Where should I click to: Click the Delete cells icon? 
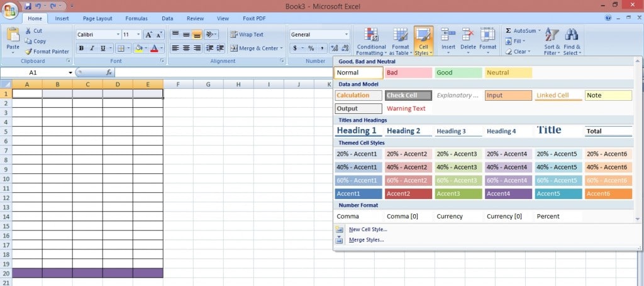pyautogui.click(x=468, y=34)
